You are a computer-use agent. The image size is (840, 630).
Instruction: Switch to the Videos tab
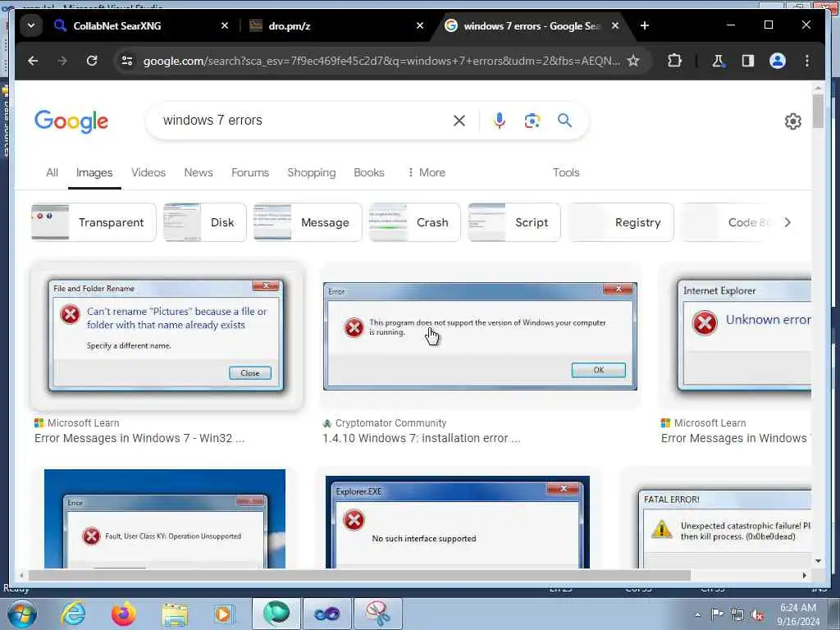click(x=148, y=172)
